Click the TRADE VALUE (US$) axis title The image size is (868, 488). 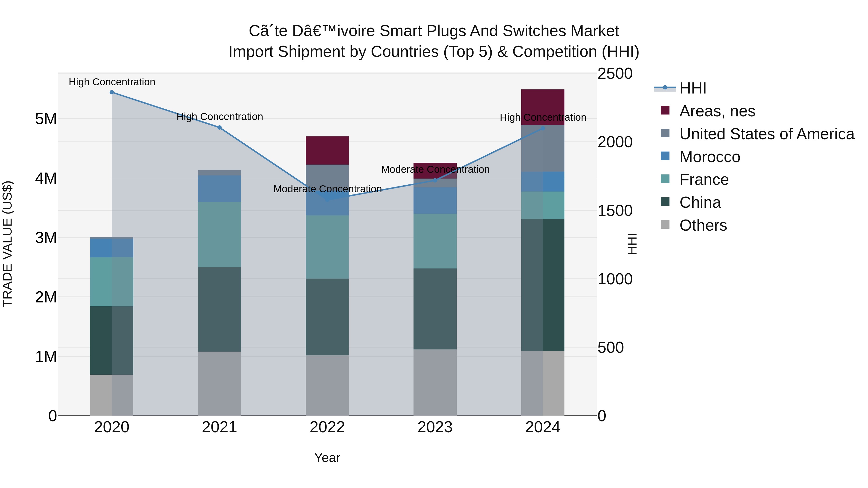pos(7,244)
